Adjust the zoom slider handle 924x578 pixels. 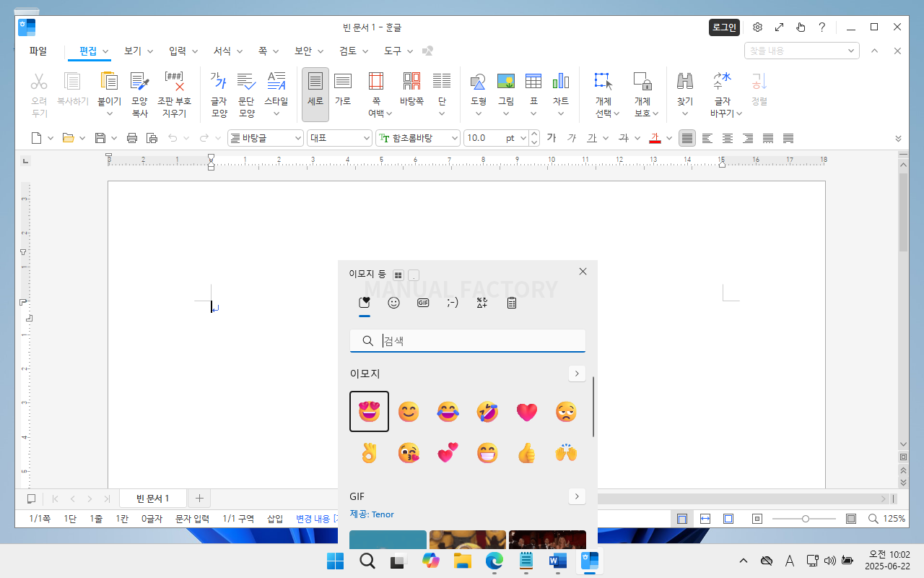[806, 519]
